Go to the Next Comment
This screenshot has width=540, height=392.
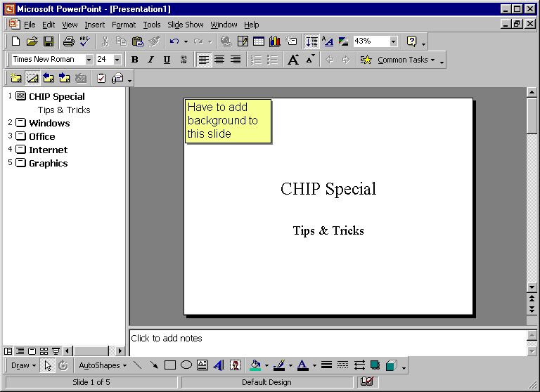coord(65,79)
